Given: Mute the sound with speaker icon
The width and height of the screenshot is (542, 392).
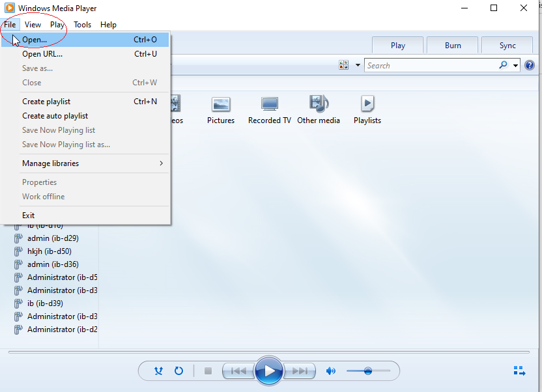Looking at the screenshot, I should click(x=331, y=371).
